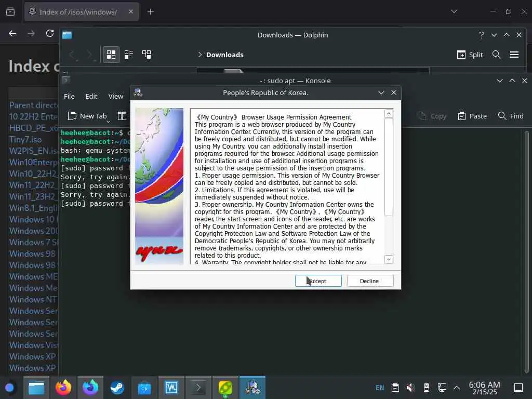This screenshot has height=399, width=532.
Task: Close the People's Republic of Korea dialog
Action: [x=394, y=92]
